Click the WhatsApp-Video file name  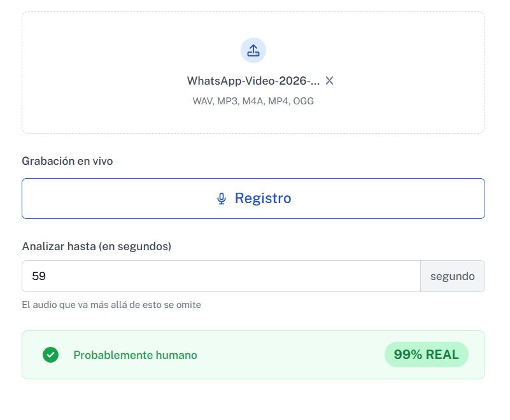(253, 81)
